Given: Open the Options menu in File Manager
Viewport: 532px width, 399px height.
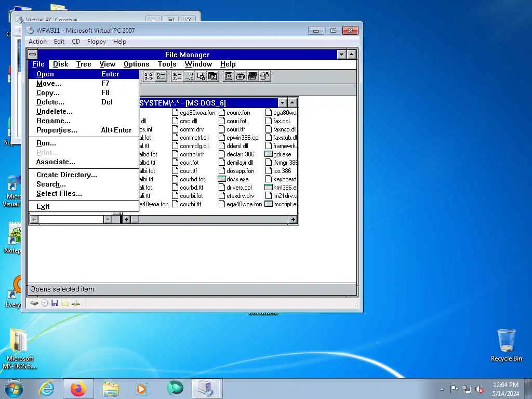Looking at the screenshot, I should coord(137,64).
